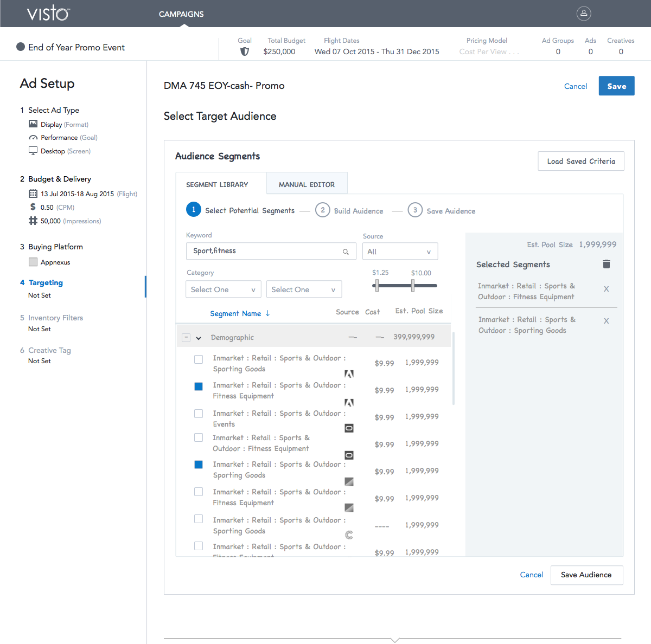This screenshot has height=644, width=651.
Task: Click the Save Audience button
Action: point(586,575)
